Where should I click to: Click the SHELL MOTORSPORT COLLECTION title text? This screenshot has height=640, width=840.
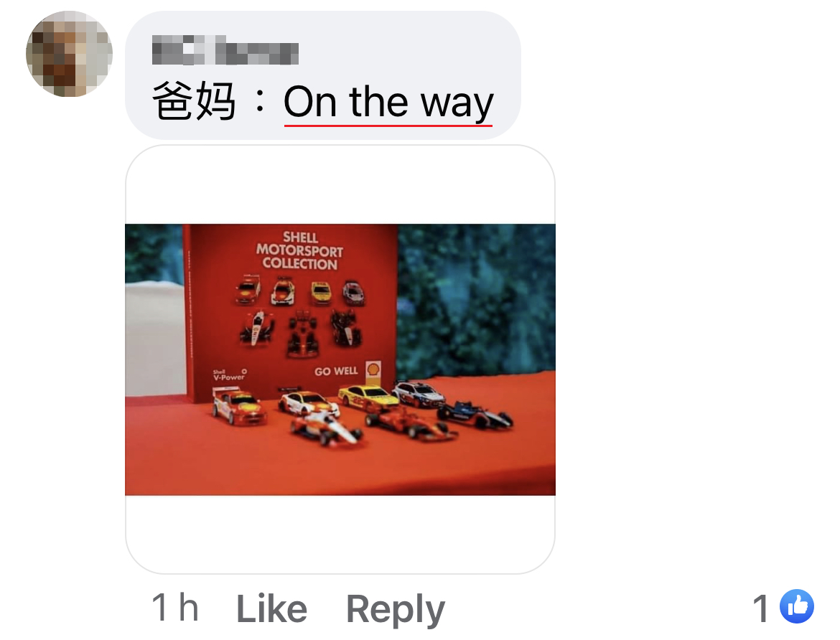tap(299, 250)
